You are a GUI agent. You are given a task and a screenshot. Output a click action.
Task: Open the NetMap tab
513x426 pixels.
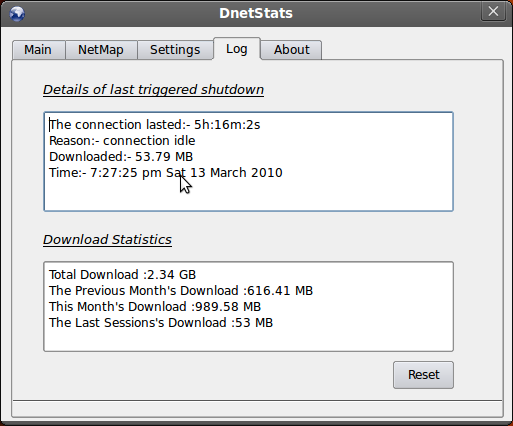pyautogui.click(x=101, y=50)
